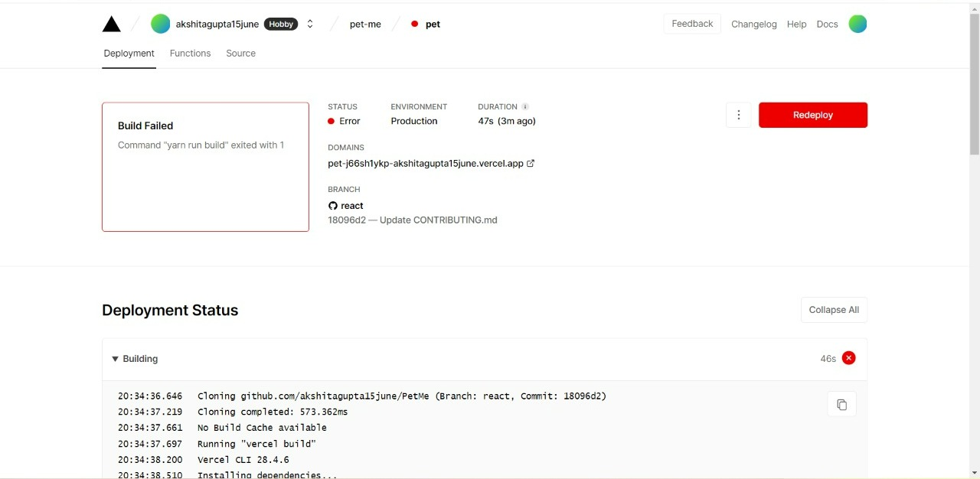Open the overflow menu next to Redeploy
The height and width of the screenshot is (479, 980).
738,115
